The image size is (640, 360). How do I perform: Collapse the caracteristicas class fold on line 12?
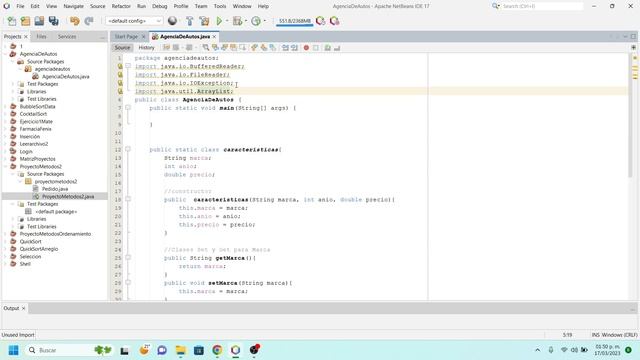tap(128, 149)
